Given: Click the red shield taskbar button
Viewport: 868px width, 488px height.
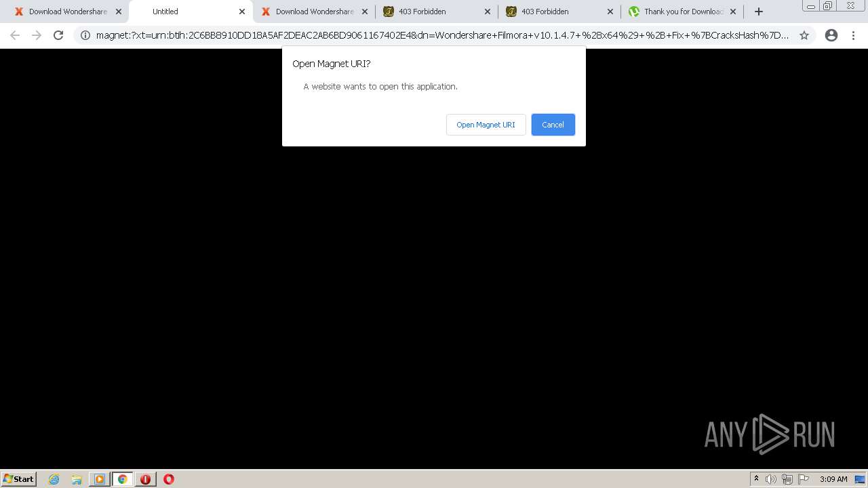Looking at the screenshot, I should (x=145, y=479).
